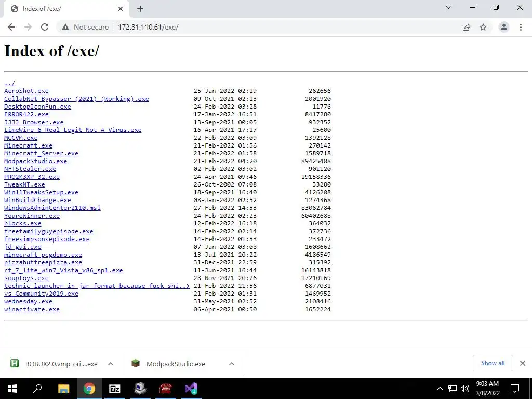Open Visual Studio from taskbar
This screenshot has height=399, width=532.
point(191,389)
